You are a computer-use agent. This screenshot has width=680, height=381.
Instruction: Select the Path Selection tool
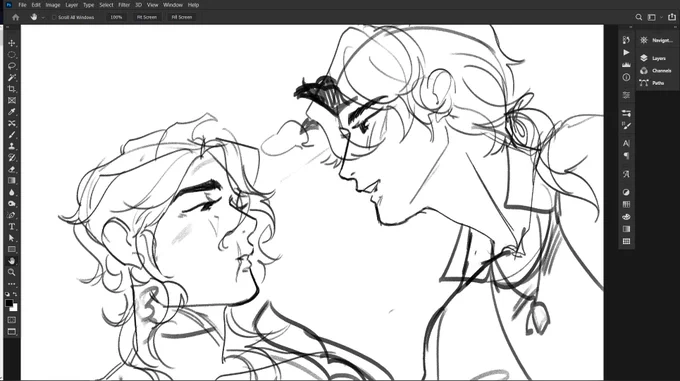coord(12,238)
